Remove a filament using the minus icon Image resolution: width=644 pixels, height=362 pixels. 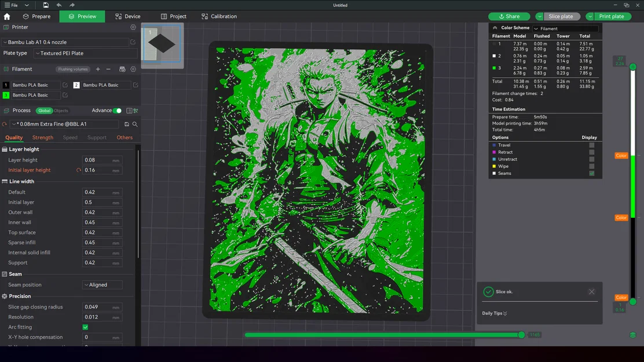pyautogui.click(x=108, y=69)
